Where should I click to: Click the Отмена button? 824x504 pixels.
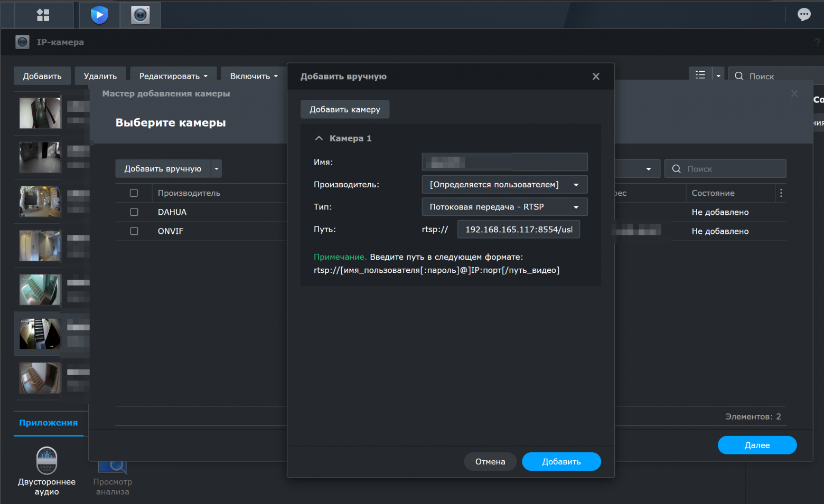click(x=490, y=462)
